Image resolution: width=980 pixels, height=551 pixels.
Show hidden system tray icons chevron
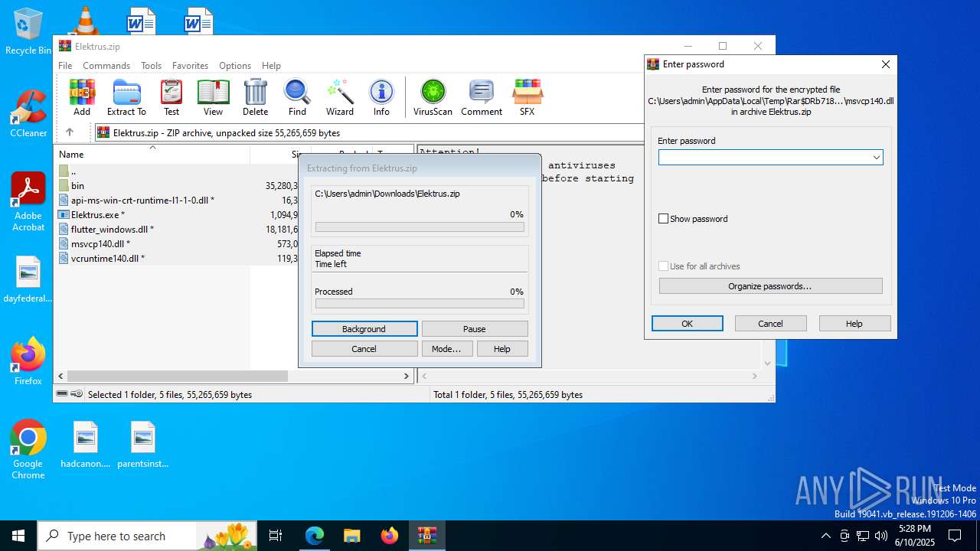tap(825, 536)
